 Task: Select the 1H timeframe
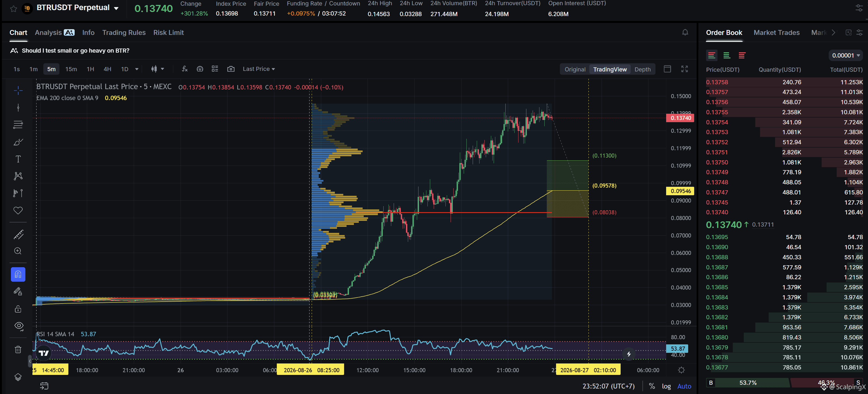coord(90,69)
